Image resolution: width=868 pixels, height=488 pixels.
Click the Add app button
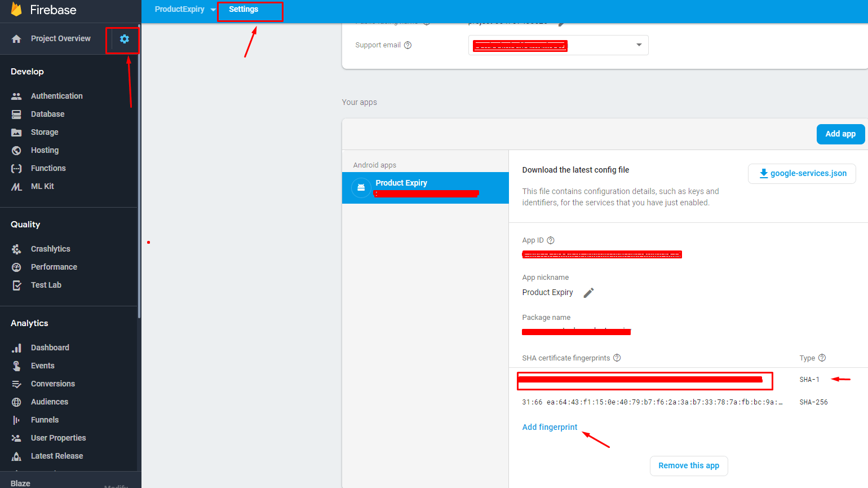[x=840, y=134]
